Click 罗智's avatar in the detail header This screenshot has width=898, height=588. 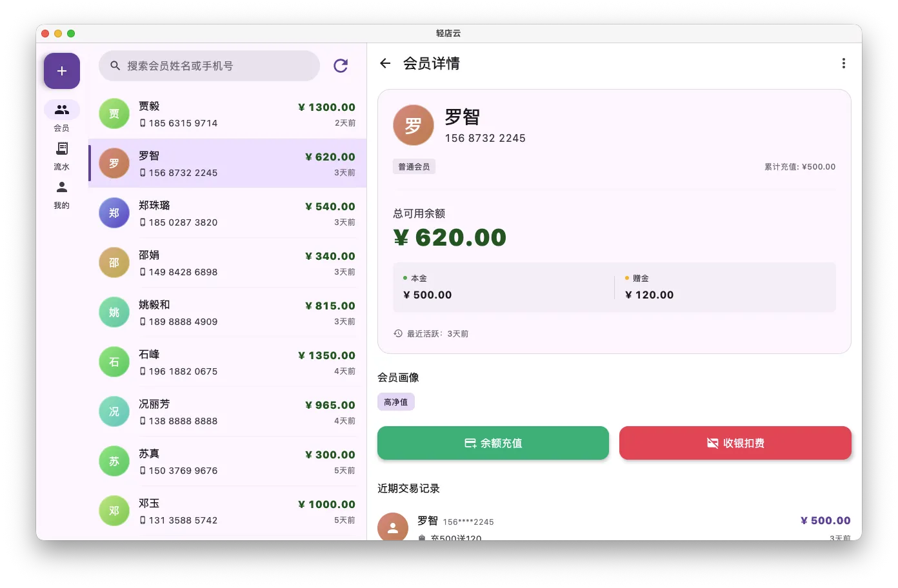pyautogui.click(x=413, y=125)
